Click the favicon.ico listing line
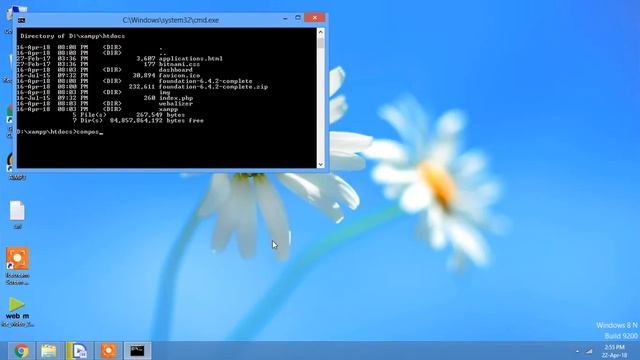 109,76
